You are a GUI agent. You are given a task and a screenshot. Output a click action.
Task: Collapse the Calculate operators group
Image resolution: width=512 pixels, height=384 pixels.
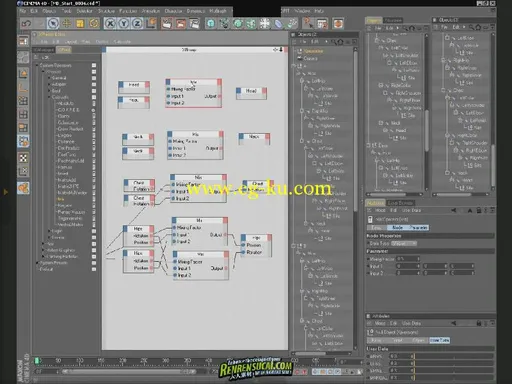tap(49, 97)
